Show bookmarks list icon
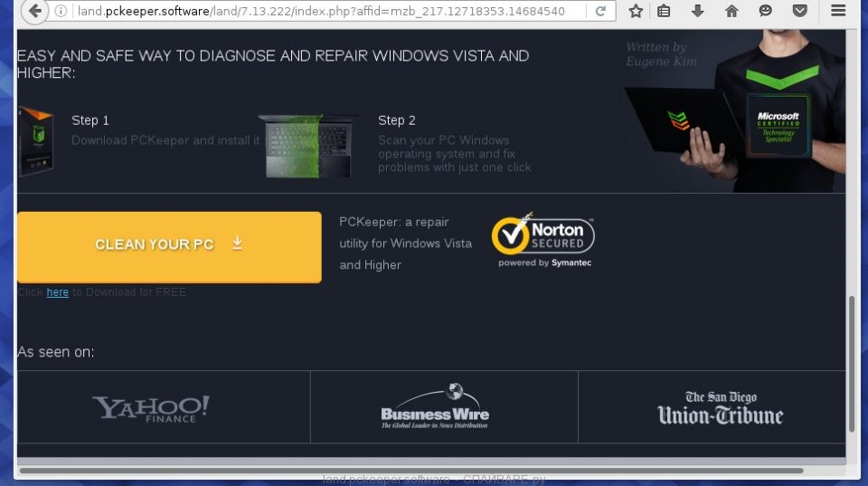 (665, 12)
